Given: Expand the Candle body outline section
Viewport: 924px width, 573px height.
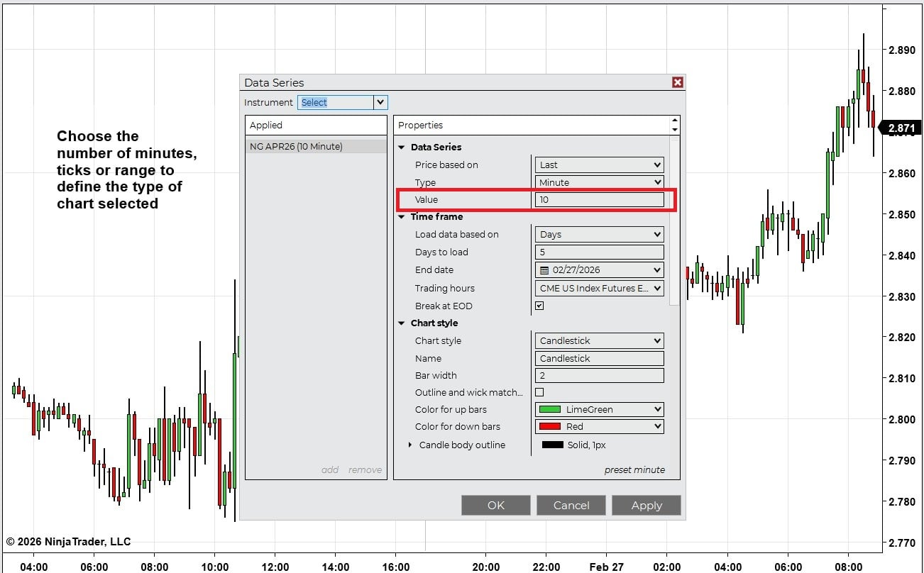Looking at the screenshot, I should 411,445.
